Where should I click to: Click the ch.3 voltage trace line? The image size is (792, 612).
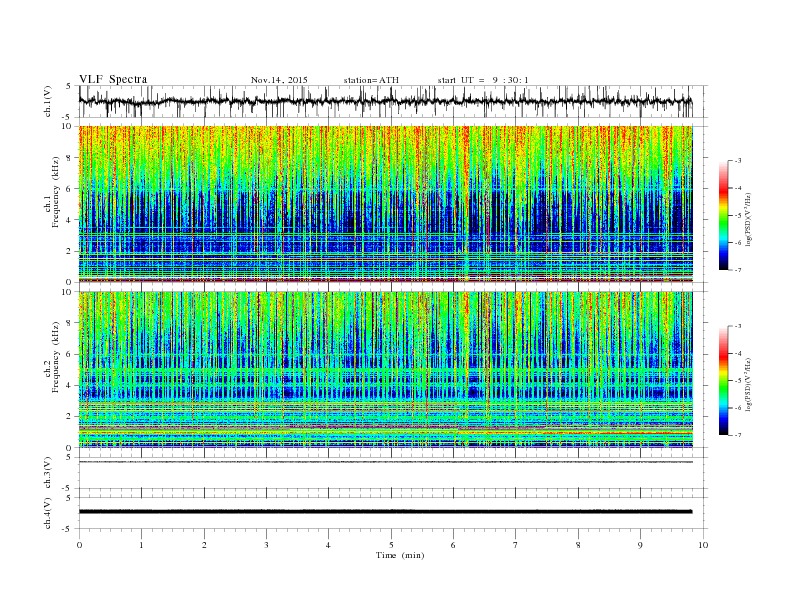click(x=385, y=462)
